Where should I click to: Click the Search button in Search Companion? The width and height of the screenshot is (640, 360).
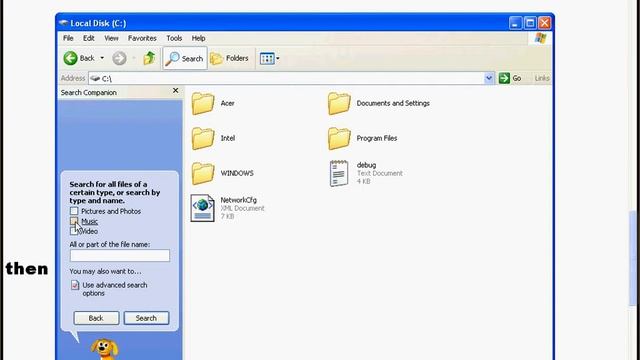click(x=146, y=318)
